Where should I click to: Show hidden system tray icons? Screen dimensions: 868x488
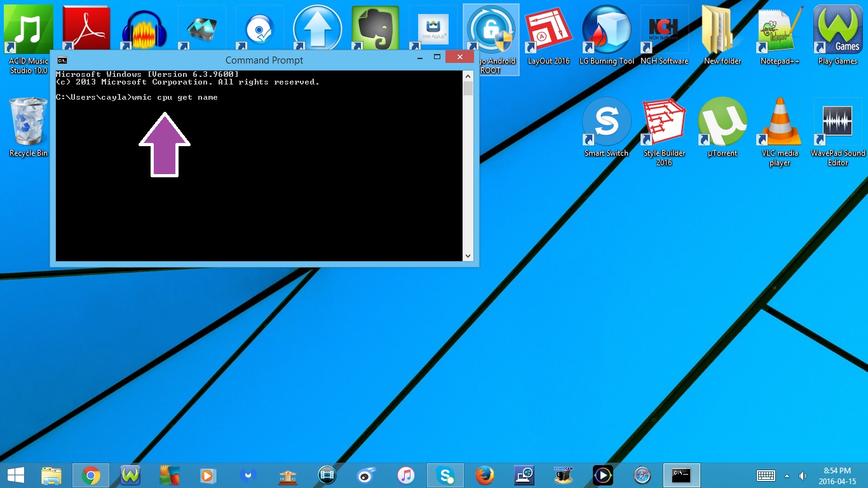click(x=787, y=475)
